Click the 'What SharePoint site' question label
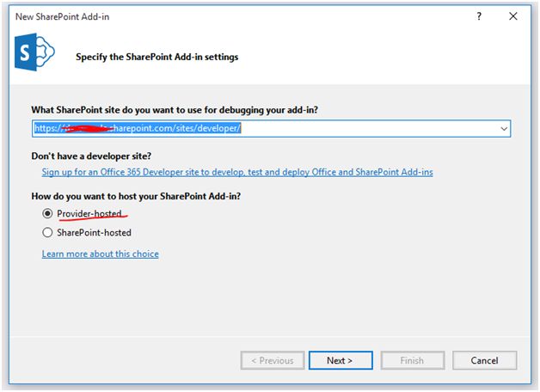Screen dimensions: 540x392 click(x=175, y=110)
